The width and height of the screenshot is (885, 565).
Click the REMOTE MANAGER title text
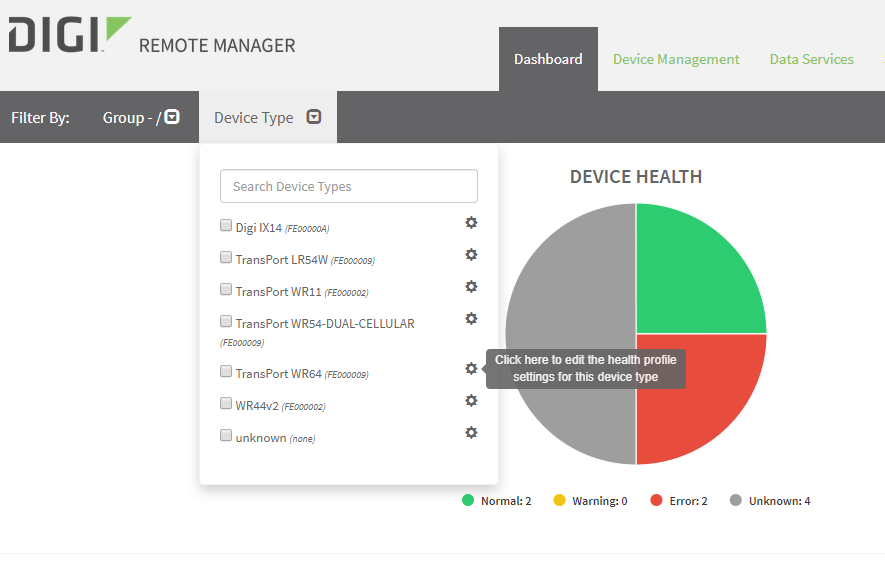[217, 45]
